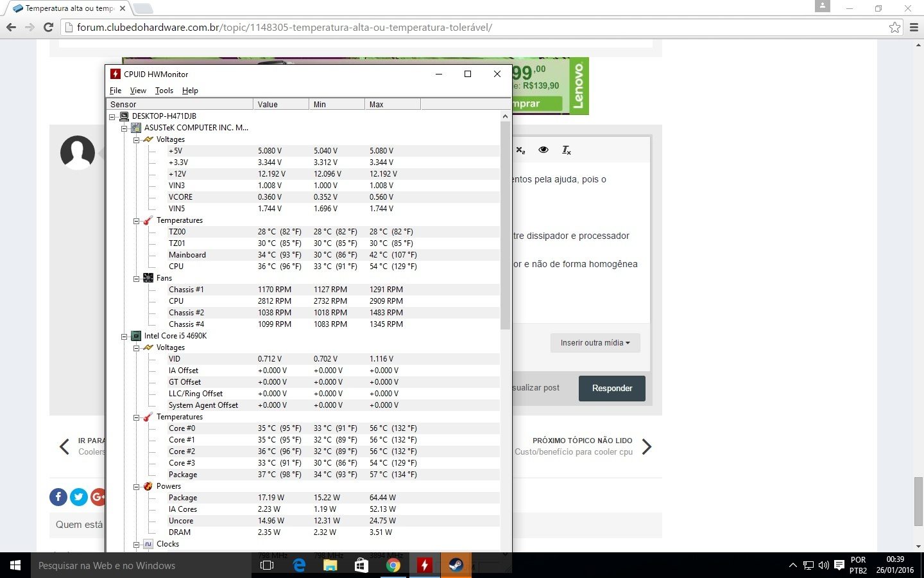The height and width of the screenshot is (578, 924).
Task: Launch Microsoft Edge from the taskbar
Action: point(299,565)
